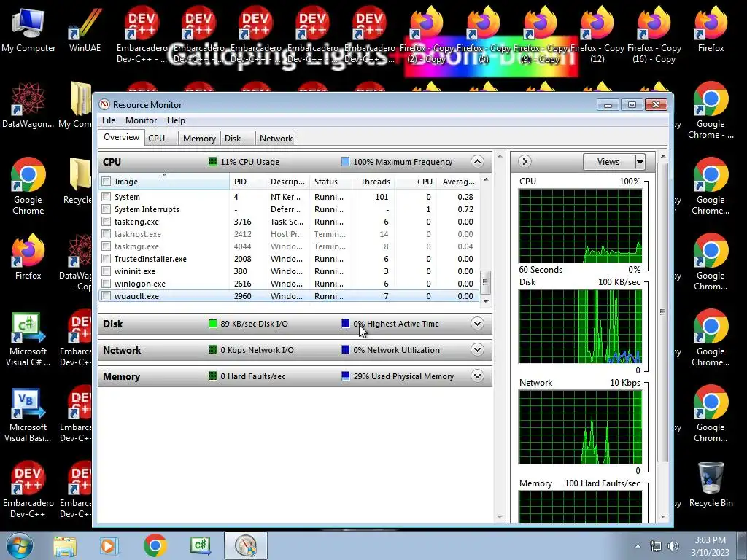Open the My Computer desktop icon
The width and height of the screenshot is (747, 560).
[28, 29]
